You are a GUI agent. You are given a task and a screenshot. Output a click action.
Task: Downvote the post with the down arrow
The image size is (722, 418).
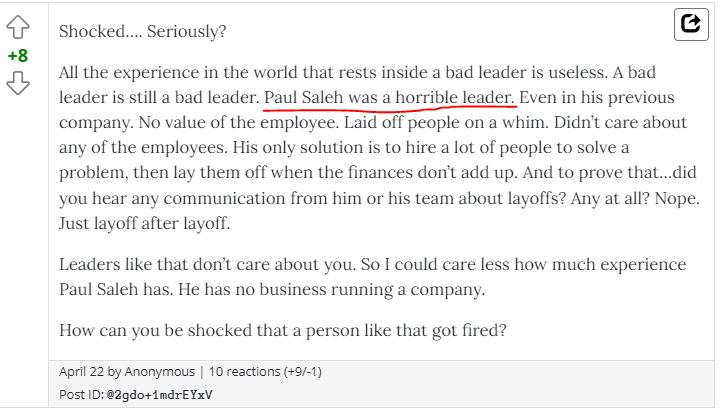[x=18, y=83]
